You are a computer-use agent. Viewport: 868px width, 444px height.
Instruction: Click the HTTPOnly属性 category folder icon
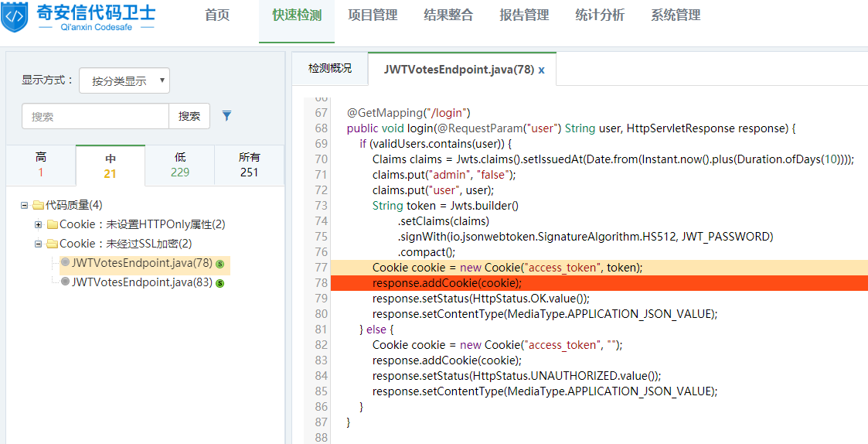(53, 224)
